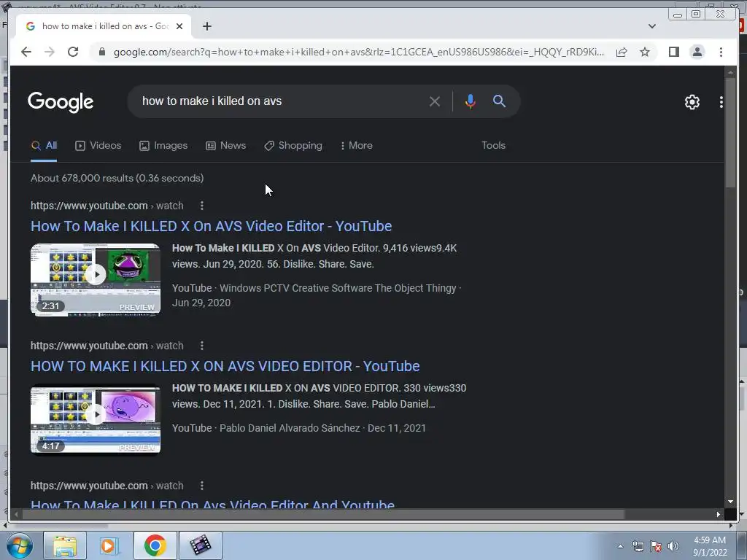
Task: Share this page icon in address bar
Action: [622, 52]
